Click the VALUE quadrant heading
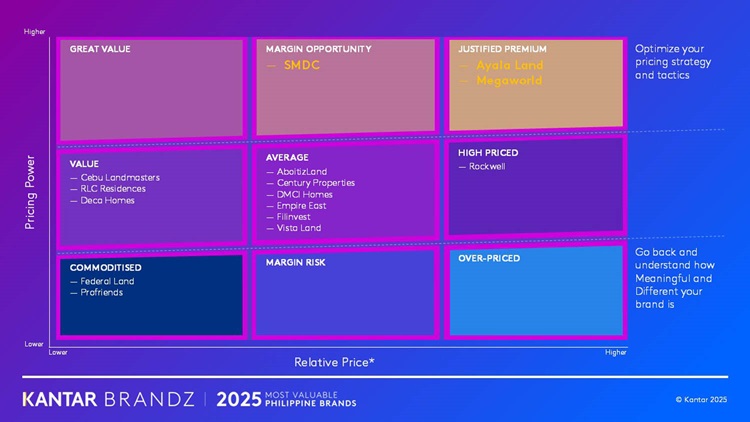Screen dimensions: 750x422 click(84, 164)
